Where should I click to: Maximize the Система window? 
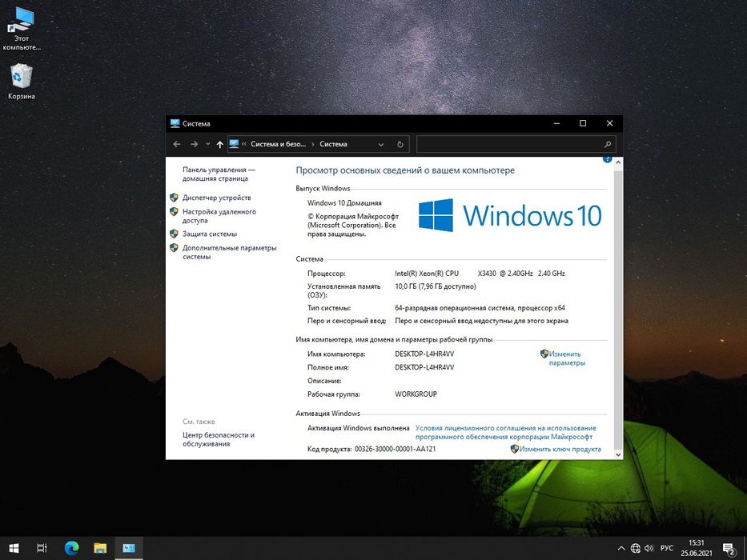pos(583,123)
